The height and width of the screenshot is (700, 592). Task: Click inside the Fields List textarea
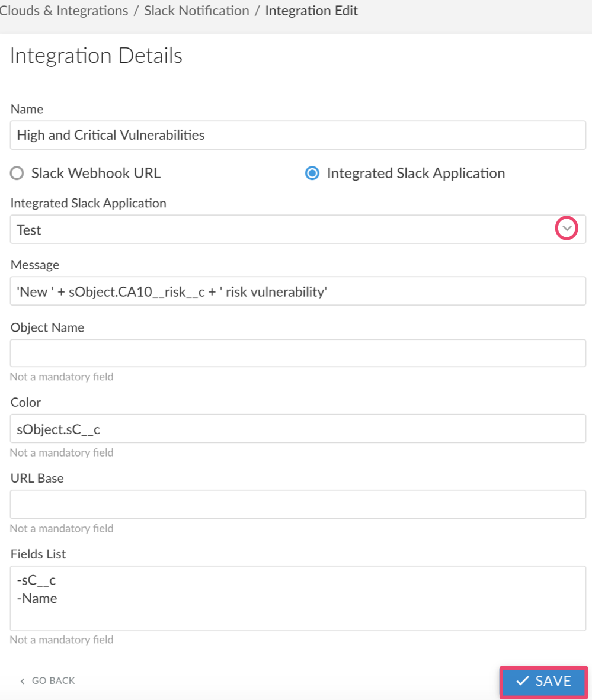click(x=297, y=598)
